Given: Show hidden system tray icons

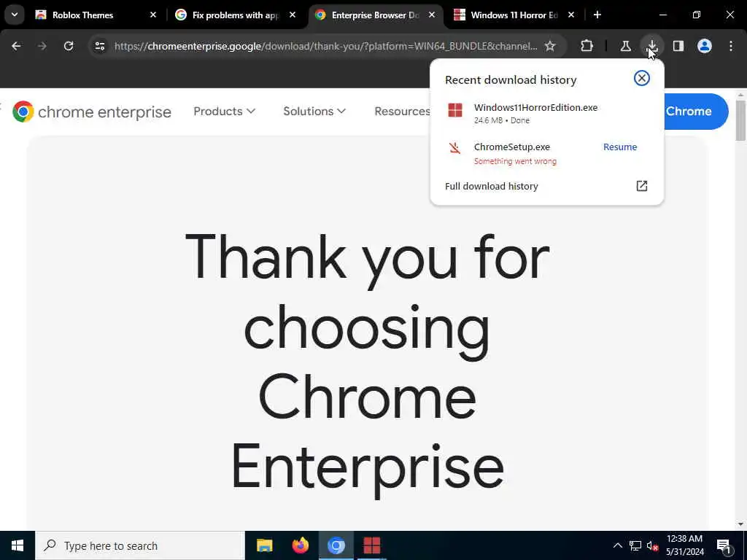Looking at the screenshot, I should pos(617,545).
